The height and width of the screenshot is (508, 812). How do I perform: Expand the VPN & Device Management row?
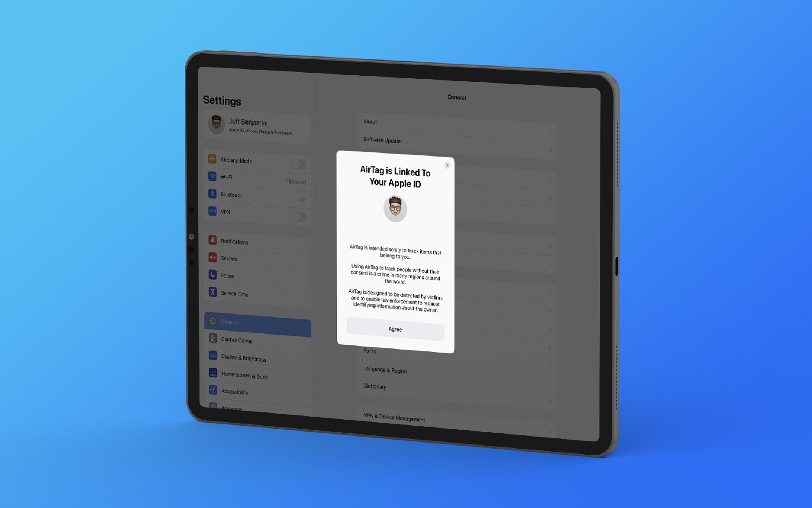click(x=456, y=418)
